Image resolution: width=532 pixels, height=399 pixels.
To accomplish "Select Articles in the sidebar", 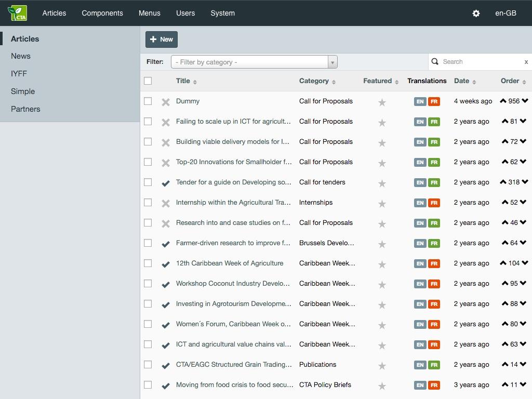I will pyautogui.click(x=25, y=38).
